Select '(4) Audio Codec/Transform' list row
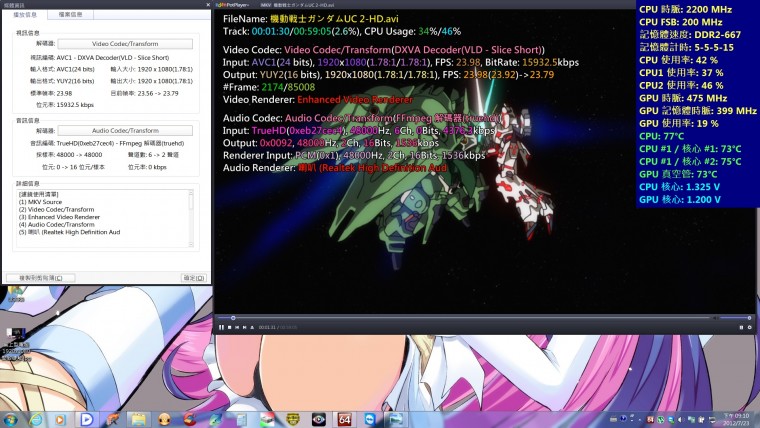 click(x=56, y=224)
